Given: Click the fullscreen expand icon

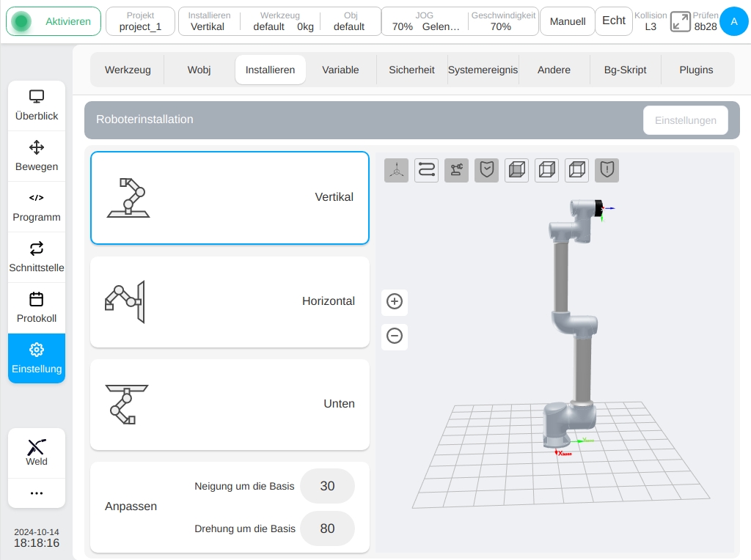Looking at the screenshot, I should point(680,21).
